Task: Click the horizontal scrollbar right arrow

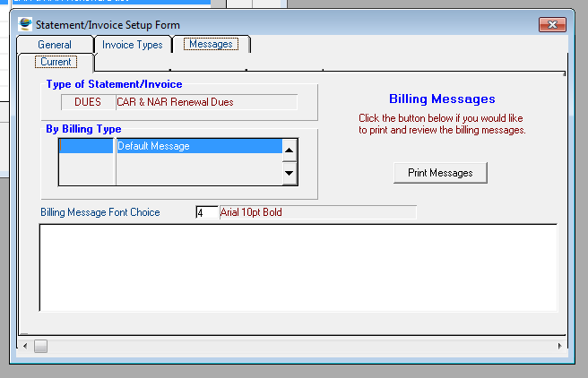Action: click(x=560, y=346)
